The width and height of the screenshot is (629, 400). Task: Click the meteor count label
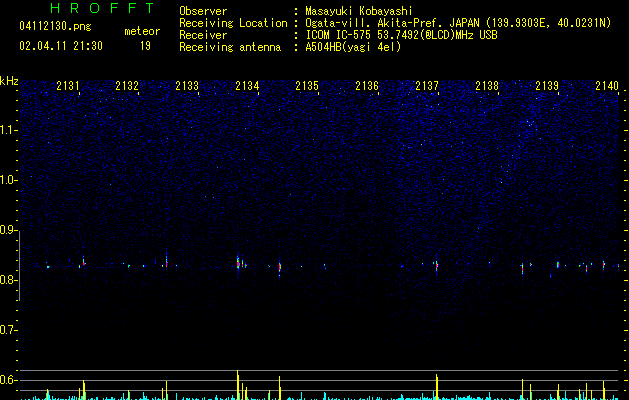[x=142, y=31]
